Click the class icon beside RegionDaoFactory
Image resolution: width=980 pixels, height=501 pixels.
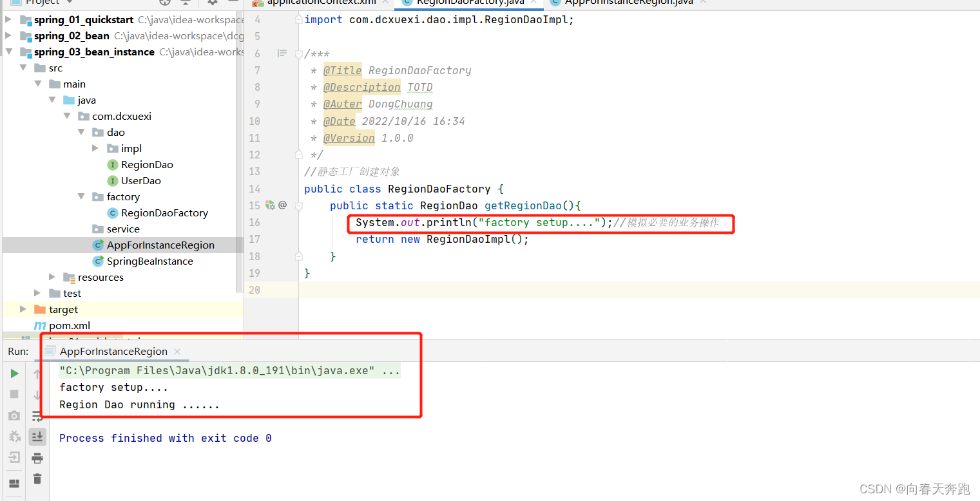112,213
